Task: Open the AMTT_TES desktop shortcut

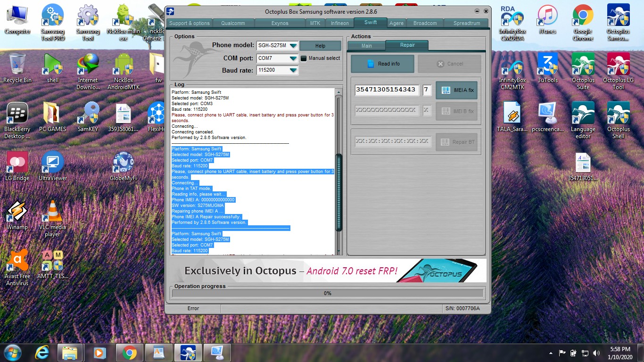Action: [x=53, y=264]
